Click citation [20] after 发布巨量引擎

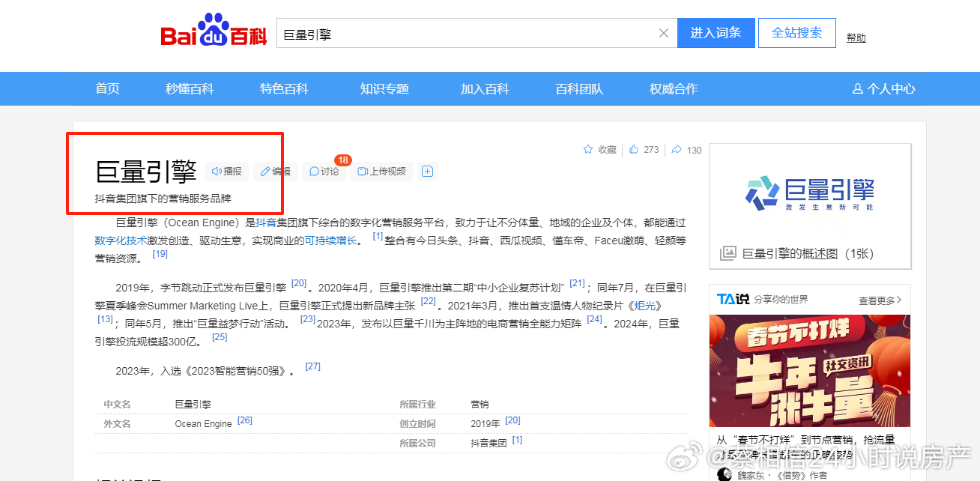[x=299, y=283]
